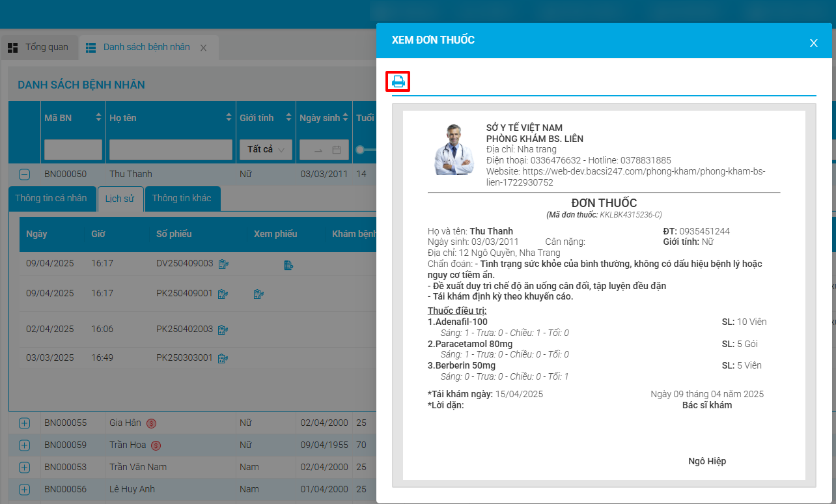
Task: Click the calendar icon in date filter
Action: tap(337, 150)
